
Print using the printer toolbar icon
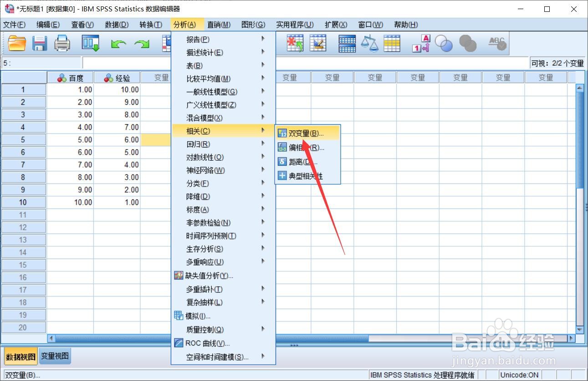point(62,44)
